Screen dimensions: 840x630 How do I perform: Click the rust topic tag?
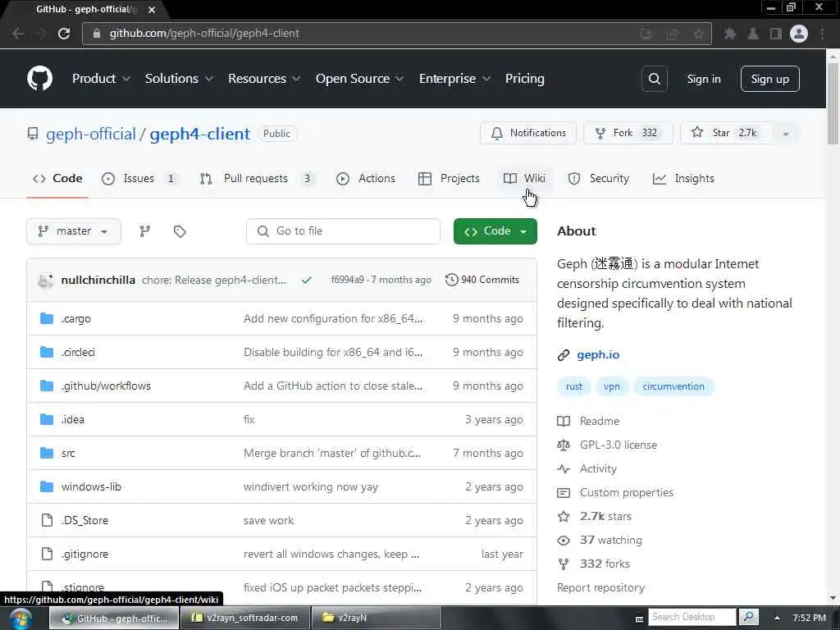573,386
